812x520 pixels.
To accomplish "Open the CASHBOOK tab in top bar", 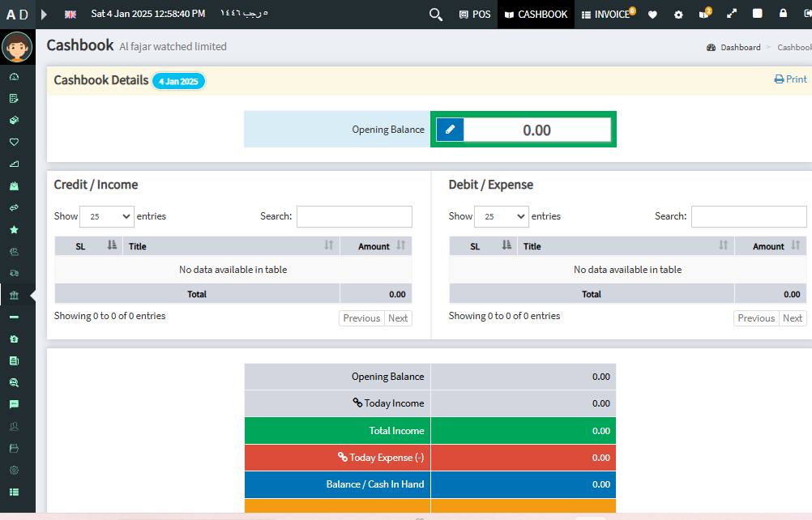I will [536, 15].
